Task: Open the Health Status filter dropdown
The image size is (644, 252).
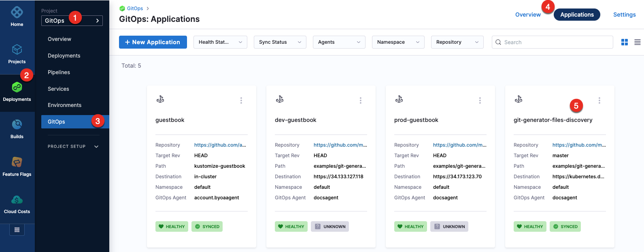Action: coord(220,42)
